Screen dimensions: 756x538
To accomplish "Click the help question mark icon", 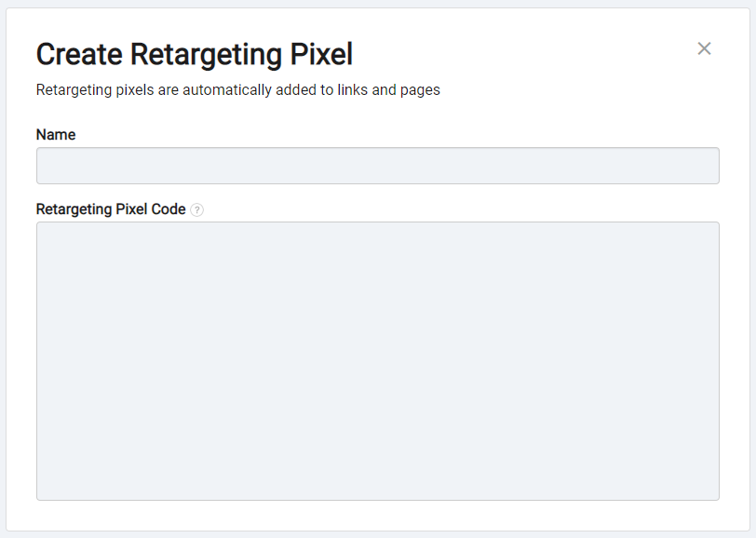I will [196, 209].
